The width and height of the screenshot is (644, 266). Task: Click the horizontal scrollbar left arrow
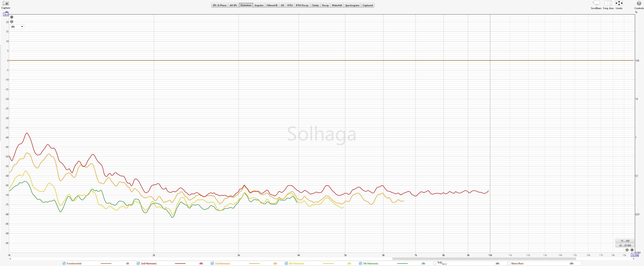click(x=10, y=259)
